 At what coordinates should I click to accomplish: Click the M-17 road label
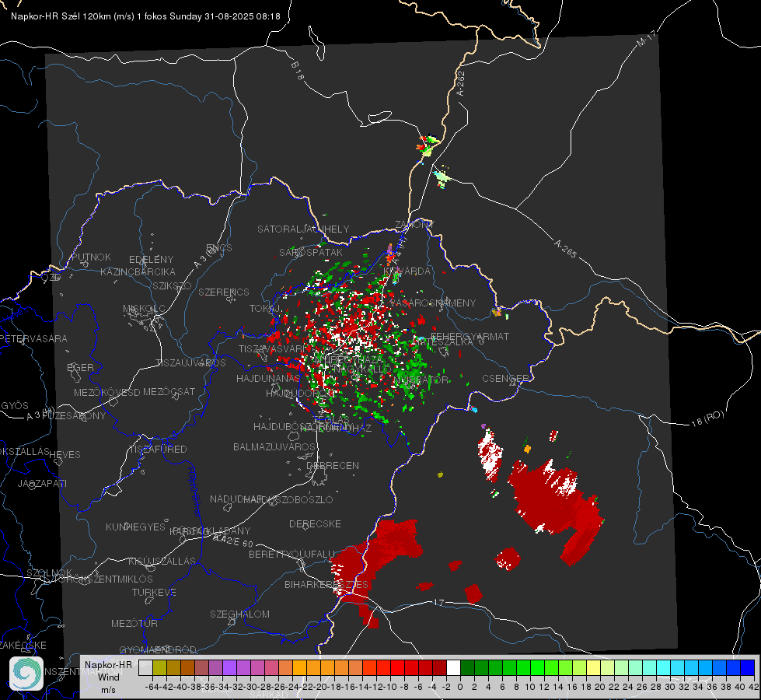pos(647,39)
